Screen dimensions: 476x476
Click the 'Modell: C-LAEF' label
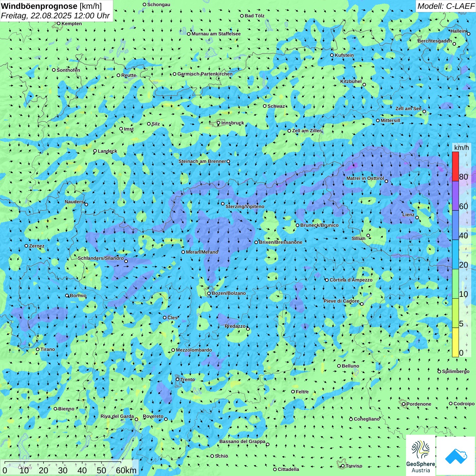(446, 6)
